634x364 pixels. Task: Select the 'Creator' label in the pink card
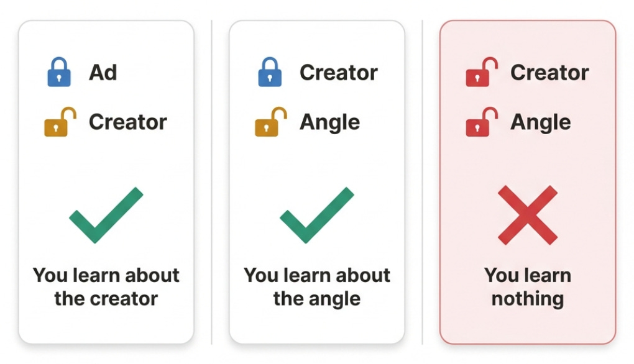tap(549, 73)
